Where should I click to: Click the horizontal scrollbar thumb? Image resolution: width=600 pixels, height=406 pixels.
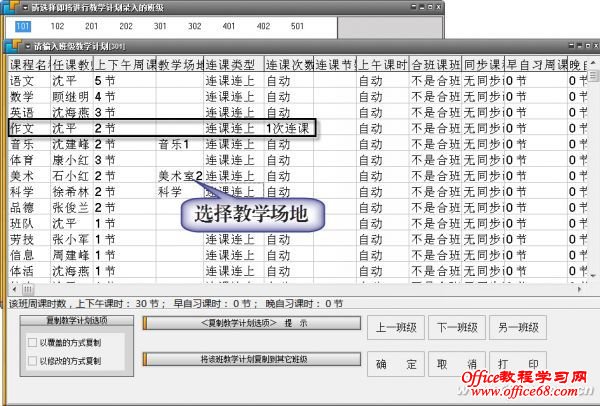[28, 289]
